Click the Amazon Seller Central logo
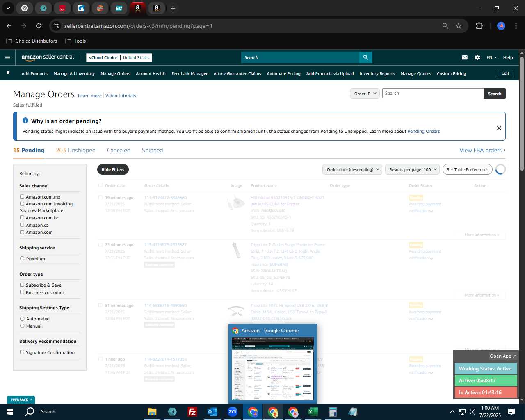Image resolution: width=525 pixels, height=420 pixels. [48, 57]
